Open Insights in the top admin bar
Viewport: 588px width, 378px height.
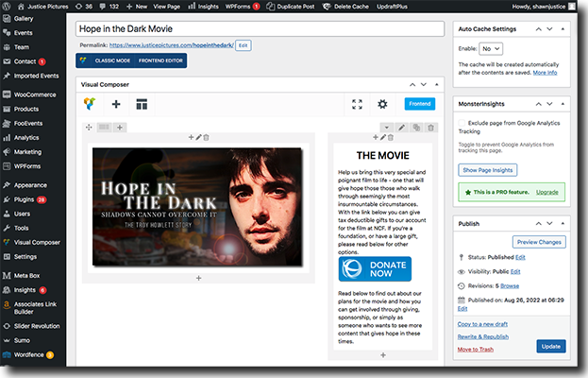203,7
